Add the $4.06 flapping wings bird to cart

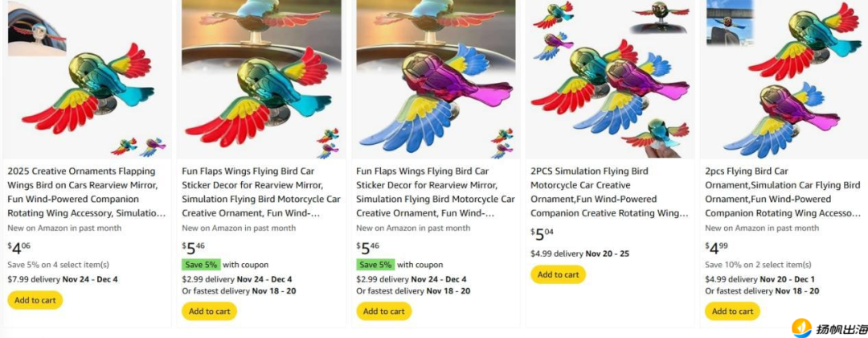click(x=35, y=300)
